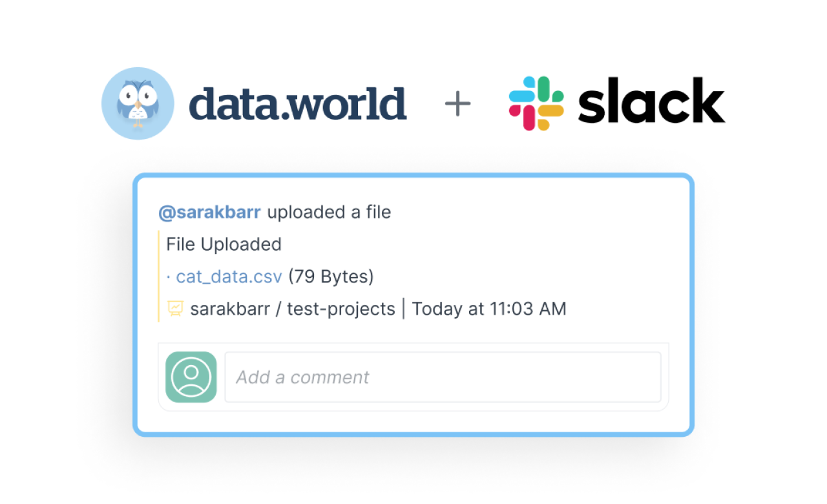Click the Slack multicolor hashtag logo

click(536, 103)
